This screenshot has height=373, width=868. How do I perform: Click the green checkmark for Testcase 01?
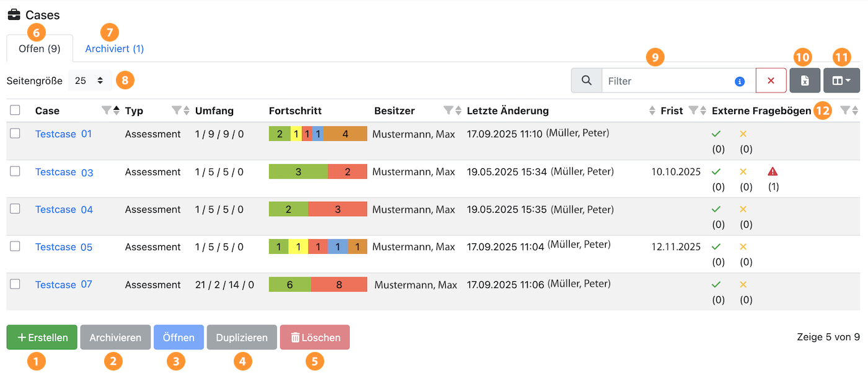pos(717,133)
